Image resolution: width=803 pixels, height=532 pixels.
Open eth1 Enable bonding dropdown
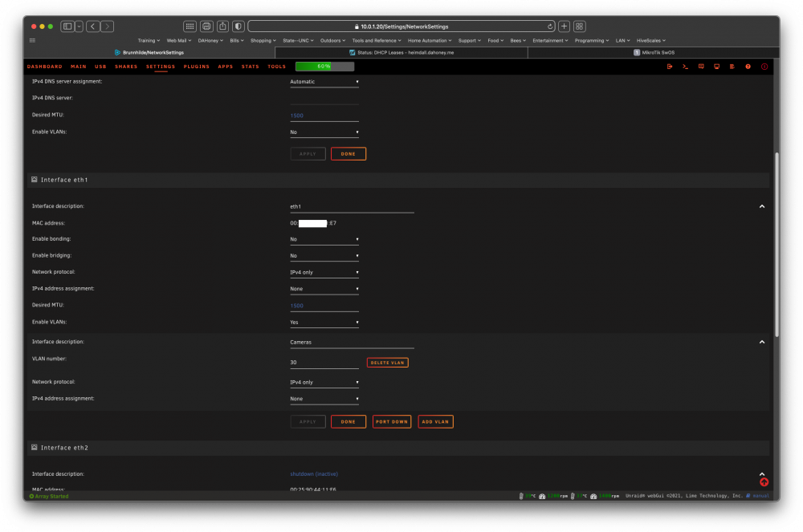pos(324,239)
